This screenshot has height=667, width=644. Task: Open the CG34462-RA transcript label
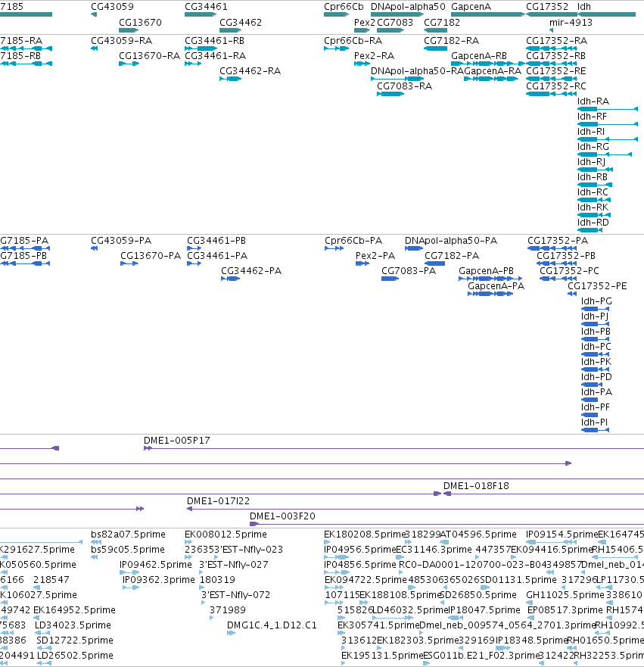tap(250, 71)
